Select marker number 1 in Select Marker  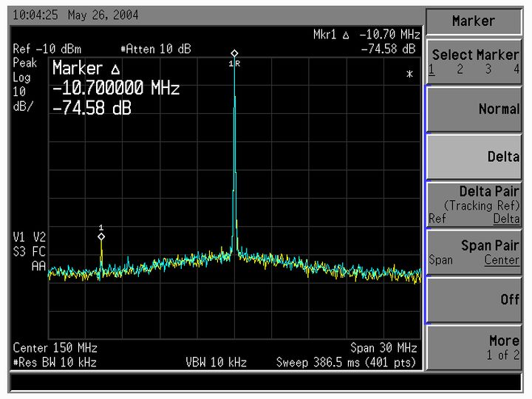click(432, 69)
